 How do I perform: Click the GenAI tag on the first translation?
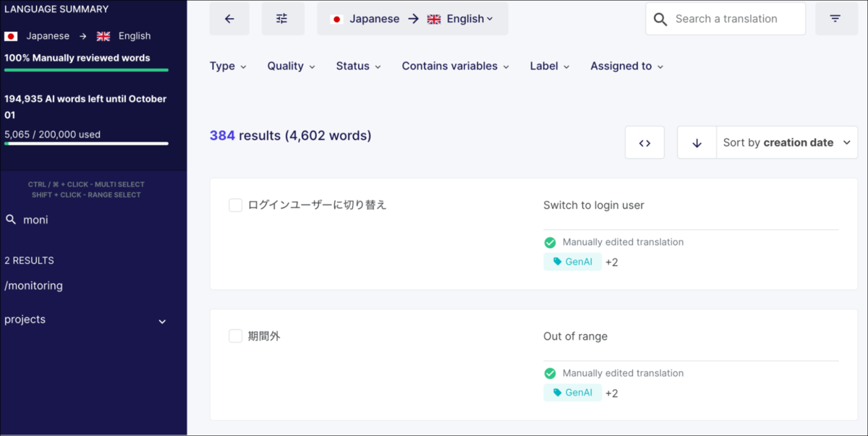click(x=572, y=261)
